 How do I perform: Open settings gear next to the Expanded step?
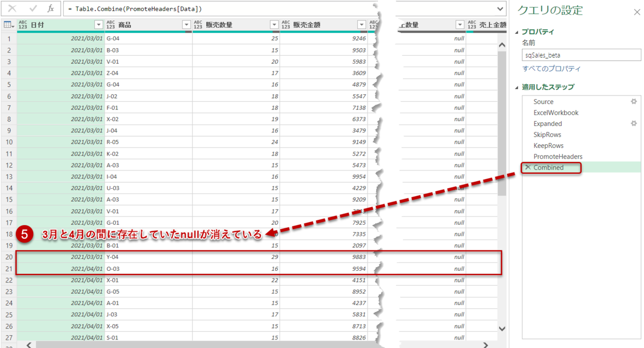pyautogui.click(x=634, y=123)
